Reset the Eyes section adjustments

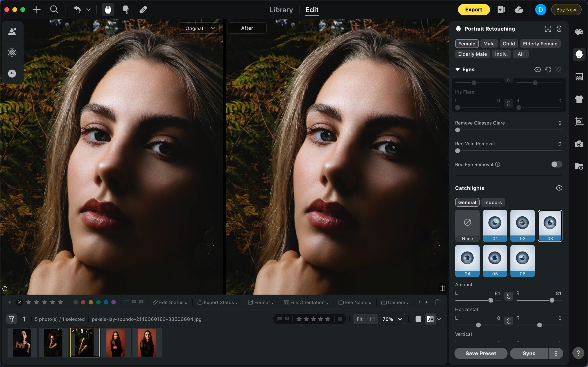tap(548, 70)
